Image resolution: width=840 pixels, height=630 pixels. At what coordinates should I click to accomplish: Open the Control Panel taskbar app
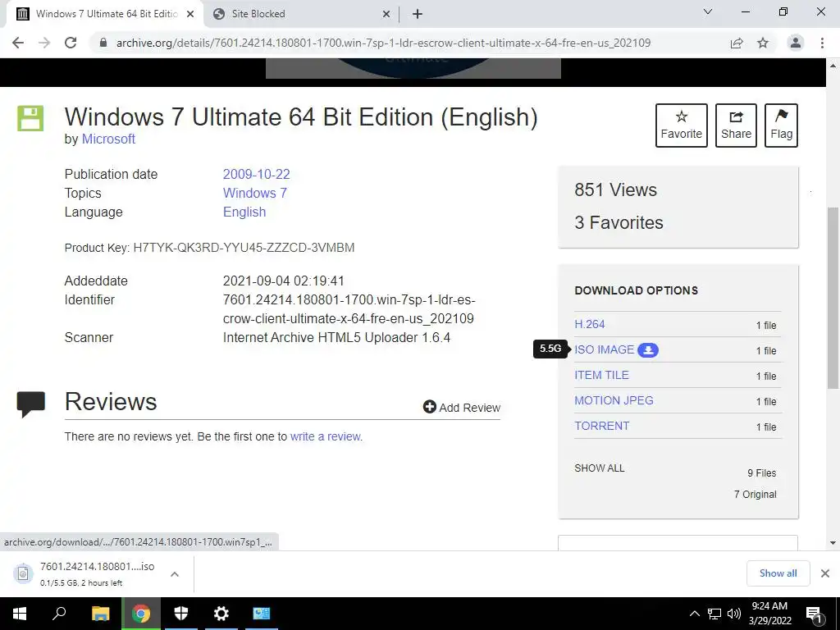[262, 614]
